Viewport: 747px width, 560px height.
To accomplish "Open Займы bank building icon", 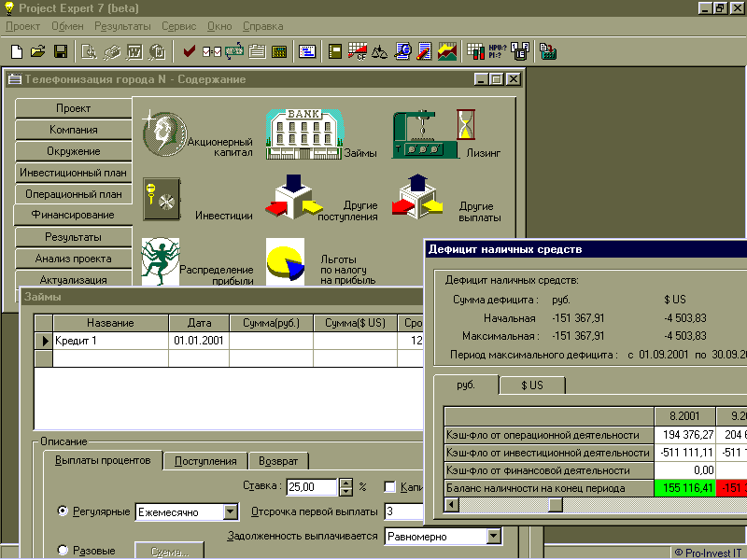I will pyautogui.click(x=304, y=134).
